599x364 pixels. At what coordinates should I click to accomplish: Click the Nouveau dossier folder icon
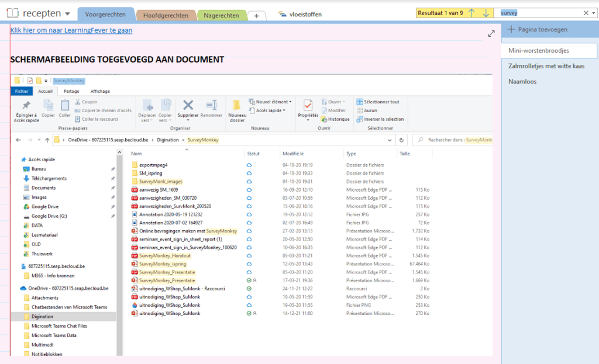click(x=237, y=105)
